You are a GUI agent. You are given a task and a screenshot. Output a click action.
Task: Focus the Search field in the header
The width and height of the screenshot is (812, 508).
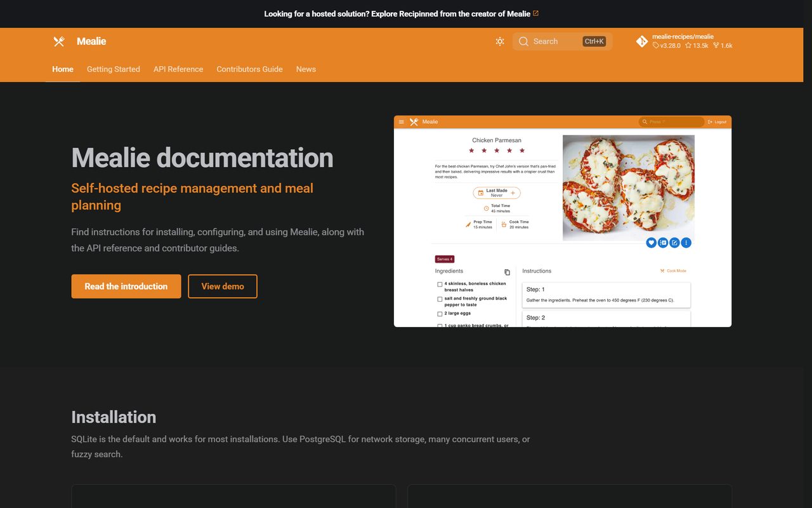pos(563,41)
